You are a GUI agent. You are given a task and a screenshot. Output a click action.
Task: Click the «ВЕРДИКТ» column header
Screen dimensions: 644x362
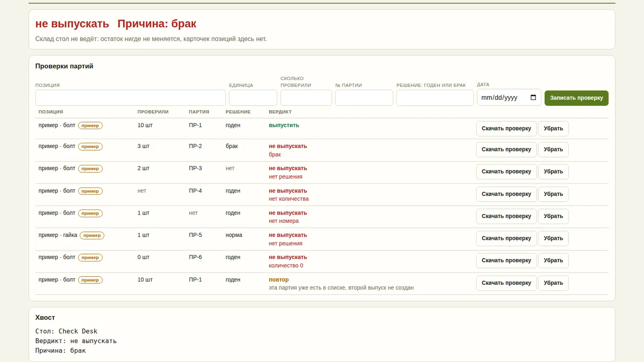coord(280,112)
